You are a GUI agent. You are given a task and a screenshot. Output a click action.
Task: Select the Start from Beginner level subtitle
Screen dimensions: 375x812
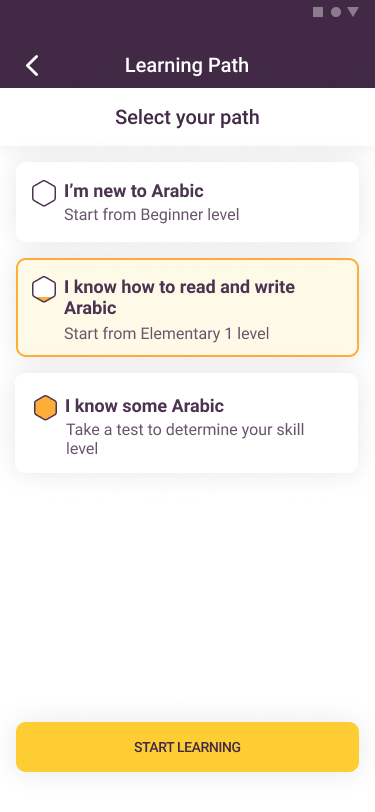click(151, 214)
